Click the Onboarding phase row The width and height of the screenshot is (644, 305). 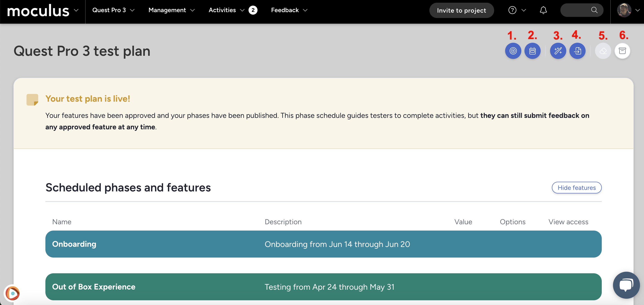click(x=323, y=244)
